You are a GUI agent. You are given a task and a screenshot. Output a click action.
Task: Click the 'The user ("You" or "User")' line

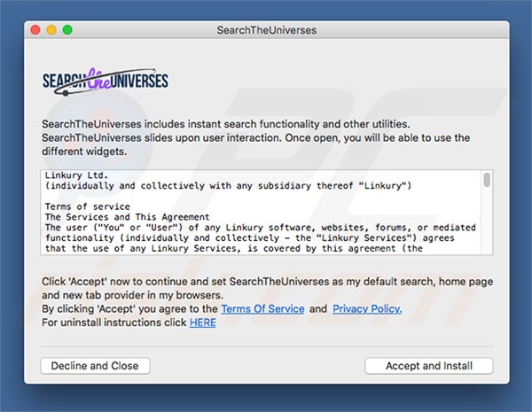click(260, 228)
